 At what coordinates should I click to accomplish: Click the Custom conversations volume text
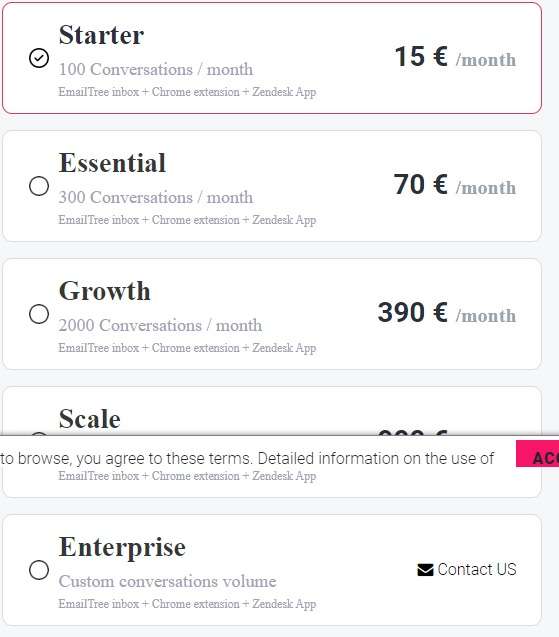pos(167,581)
